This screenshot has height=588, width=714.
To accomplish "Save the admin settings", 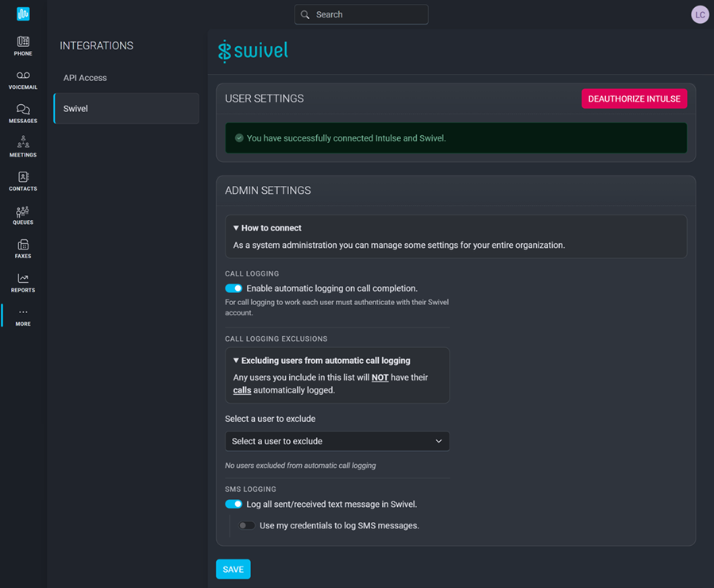I will click(x=233, y=569).
